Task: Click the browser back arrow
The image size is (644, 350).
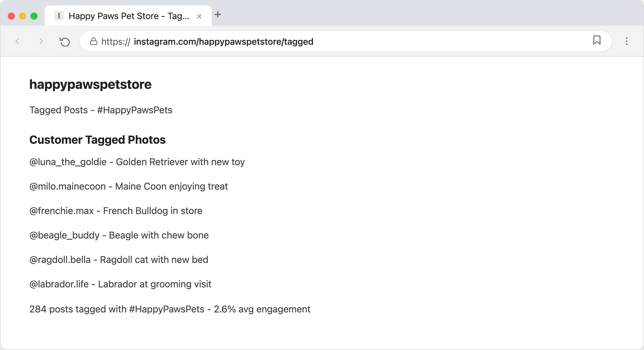Action: point(17,41)
